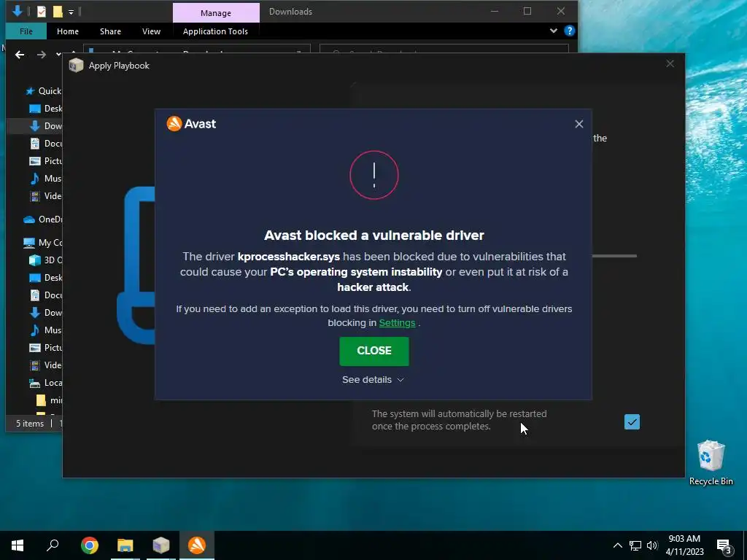This screenshot has width=747, height=560.
Task: Uncheck the automatic restart checkbox
Action: coord(632,422)
